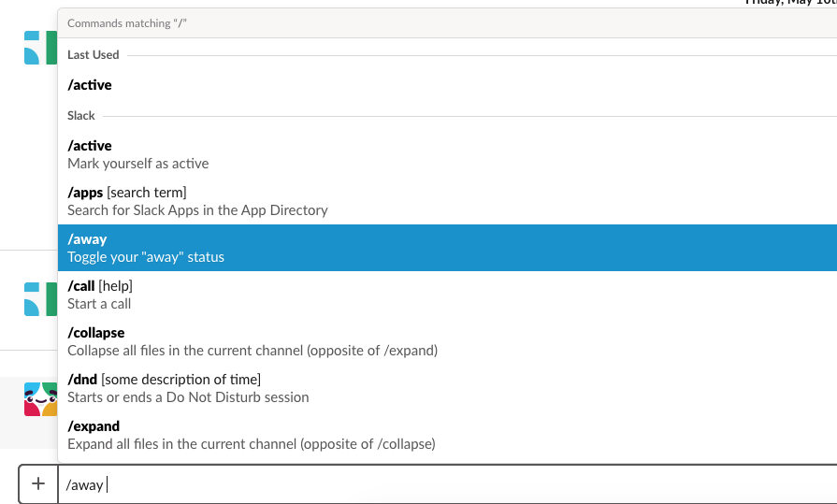Choose /active Mark yourself as active
The height and width of the screenshot is (504, 837).
[x=447, y=154]
